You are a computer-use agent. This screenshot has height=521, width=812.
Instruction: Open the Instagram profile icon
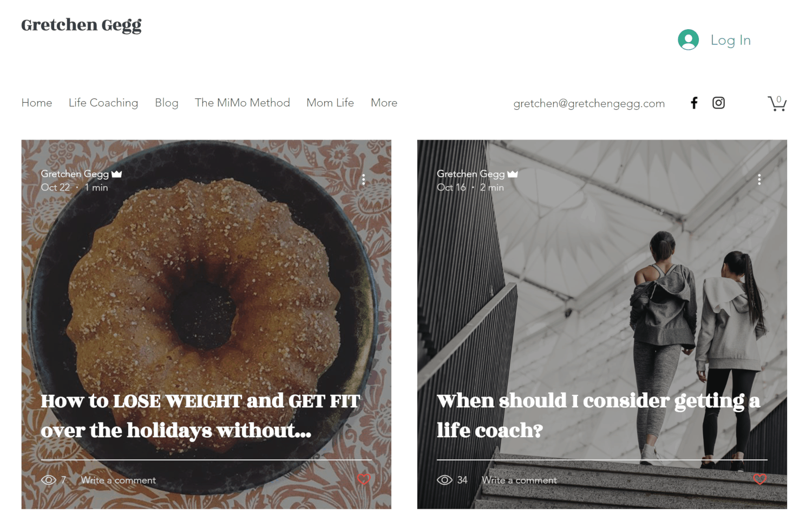point(718,103)
